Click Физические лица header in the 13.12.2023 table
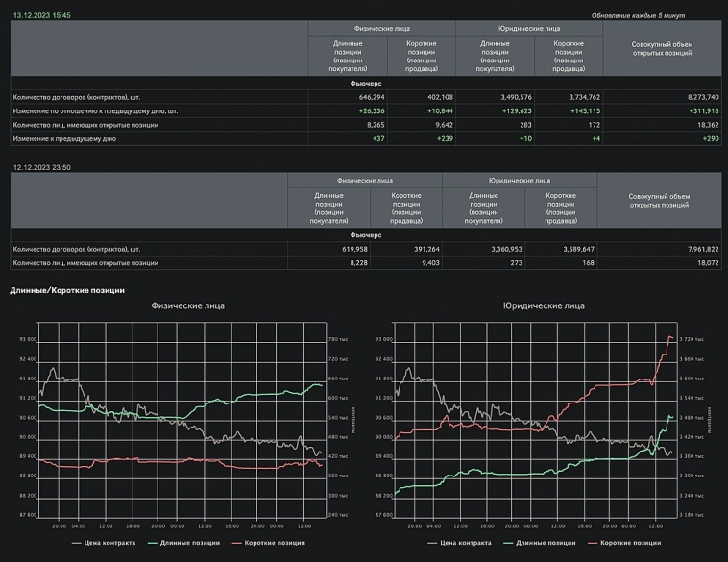The image size is (728, 562). click(x=381, y=28)
